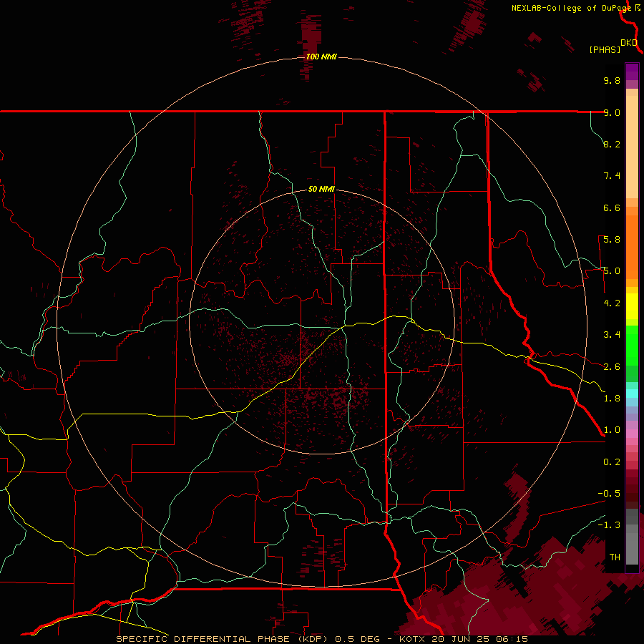Click the 8.2 value on the color scale
This screenshot has width=644, height=644.
pos(612,144)
